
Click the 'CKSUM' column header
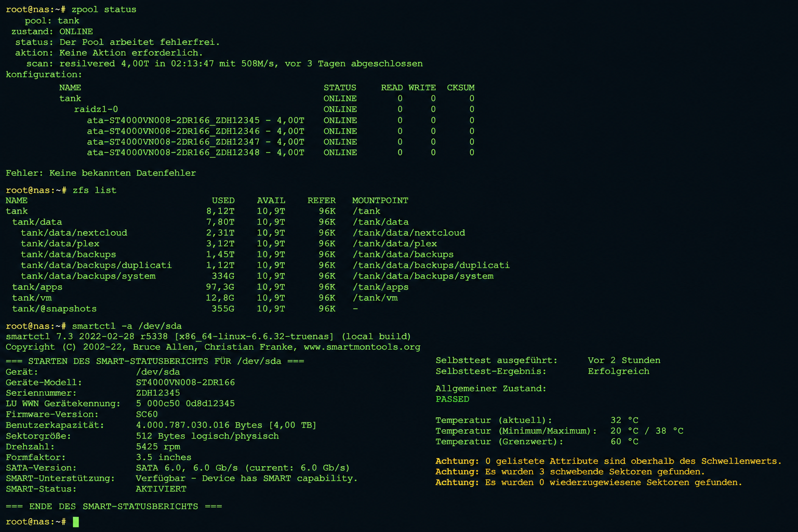(x=461, y=88)
